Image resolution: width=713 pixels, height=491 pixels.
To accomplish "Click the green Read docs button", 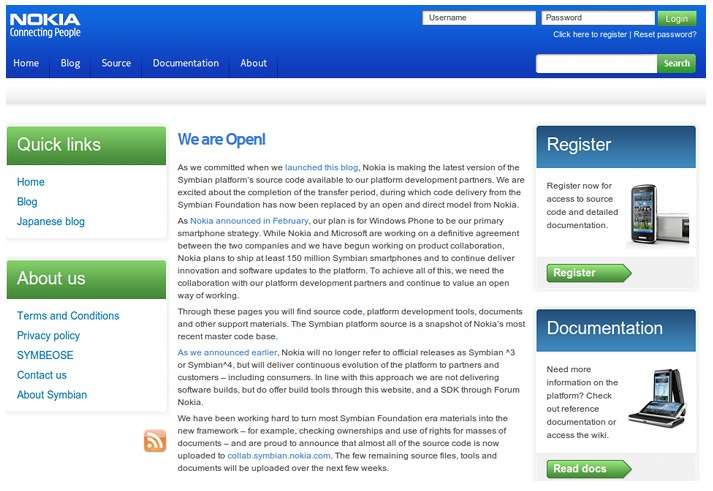I will [589, 469].
